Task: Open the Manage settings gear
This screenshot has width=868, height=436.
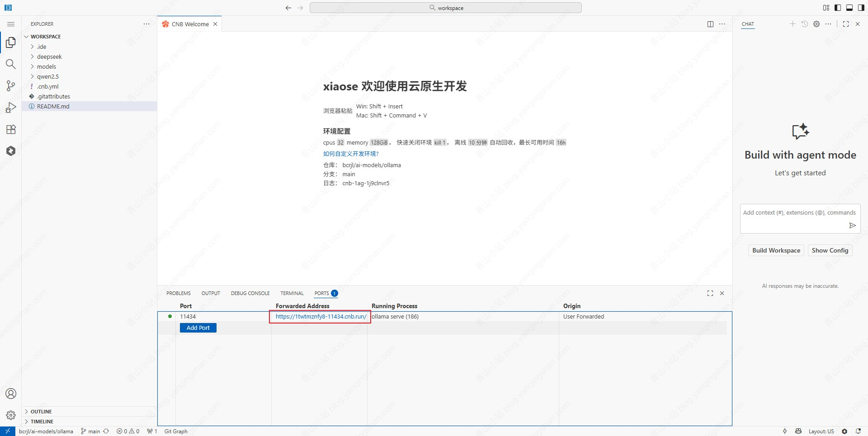Action: 11,415
